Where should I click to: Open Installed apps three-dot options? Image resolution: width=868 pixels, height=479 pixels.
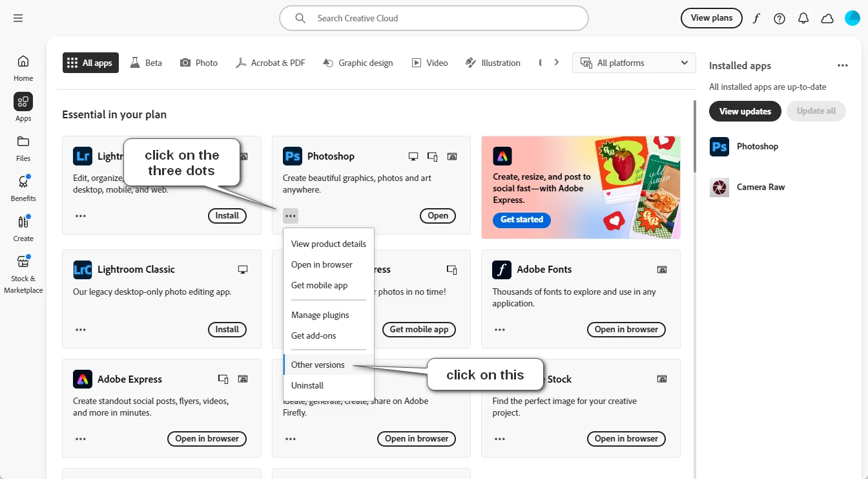(843, 65)
